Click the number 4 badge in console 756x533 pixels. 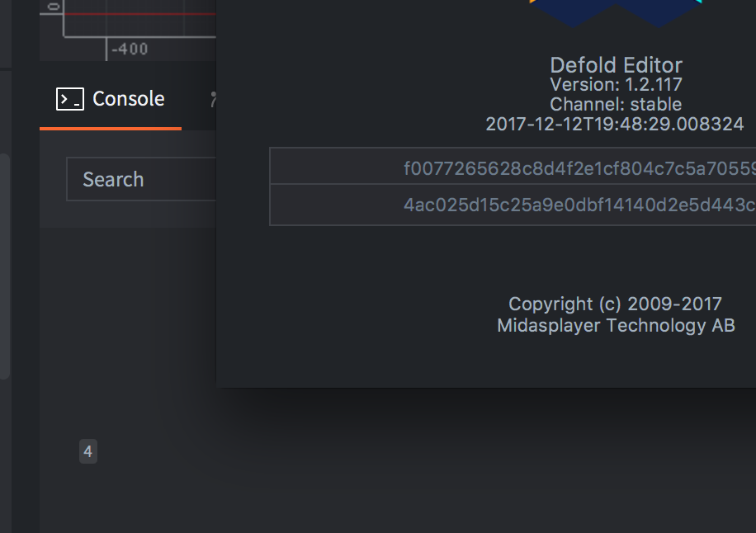tap(88, 451)
